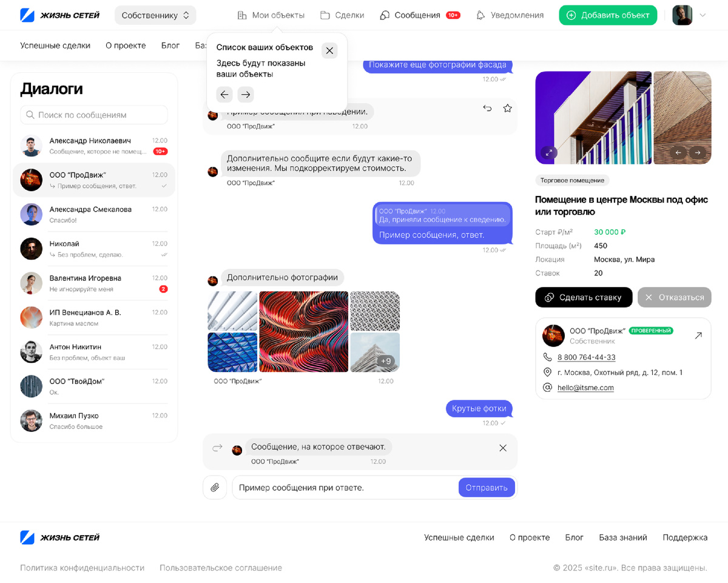Star the hovered message
The width and height of the screenshot is (728, 583).
[508, 108]
